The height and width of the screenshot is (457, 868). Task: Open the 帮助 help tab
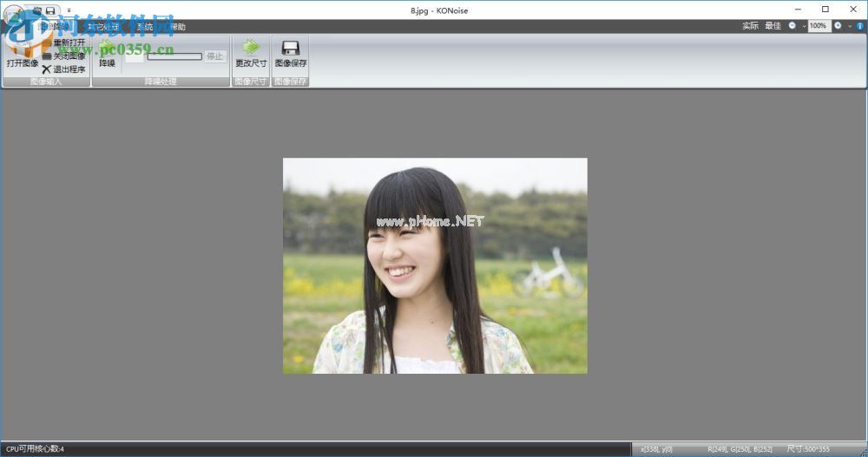coord(177,27)
